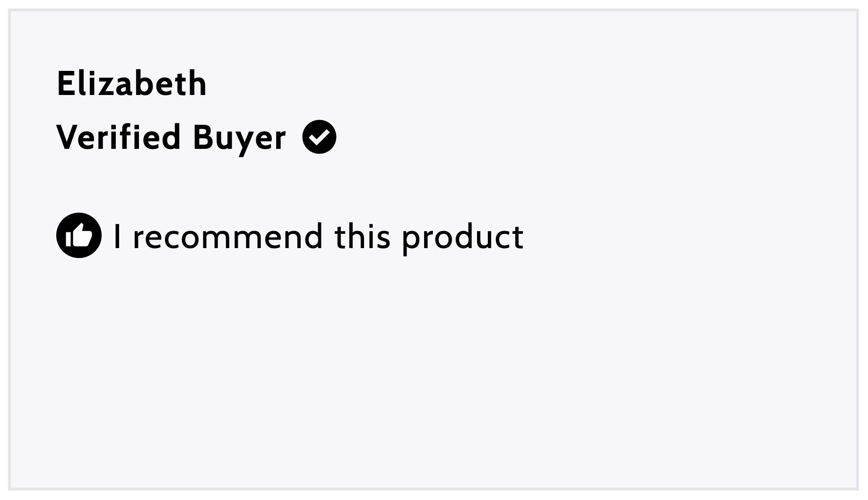Click the word "product" in the recommendation
This screenshot has height=500, width=868.
point(463,239)
